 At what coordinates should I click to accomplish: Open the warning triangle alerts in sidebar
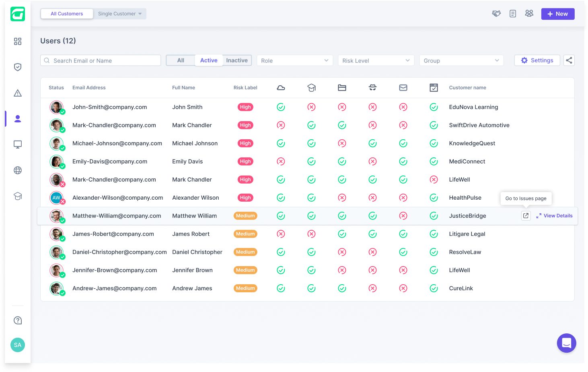point(18,93)
